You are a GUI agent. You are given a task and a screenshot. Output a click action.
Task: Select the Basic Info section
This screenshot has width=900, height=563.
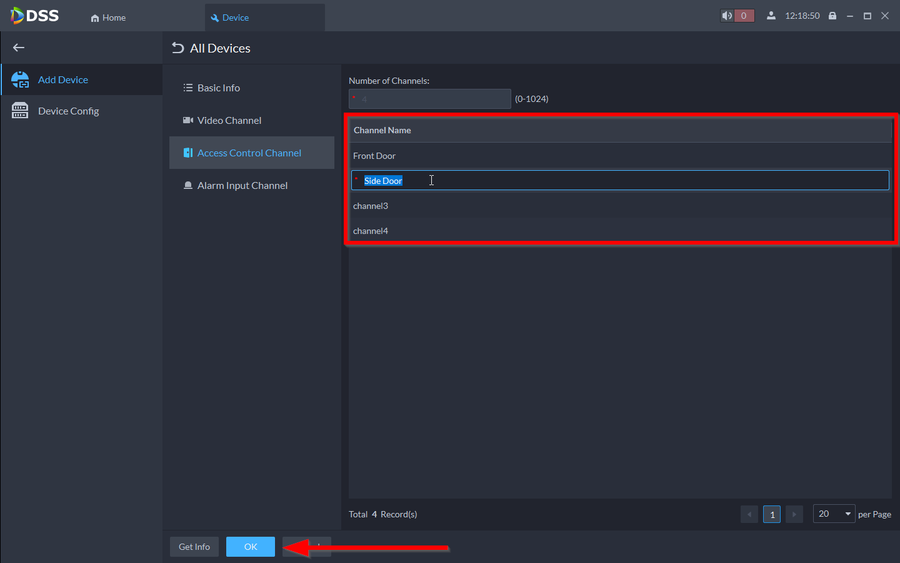click(218, 88)
